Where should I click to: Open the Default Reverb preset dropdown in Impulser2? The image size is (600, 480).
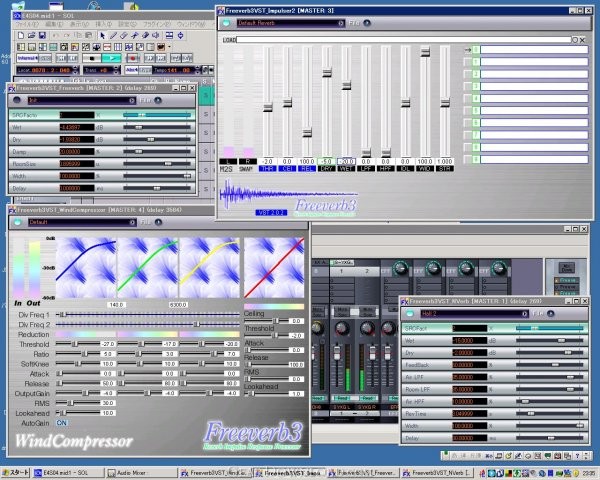click(290, 23)
